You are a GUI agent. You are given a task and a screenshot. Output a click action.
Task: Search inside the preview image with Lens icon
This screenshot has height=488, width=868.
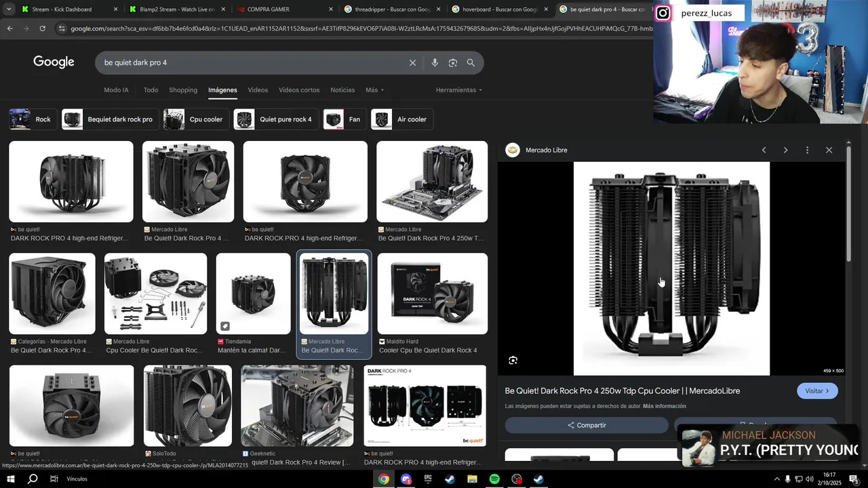[513, 361]
